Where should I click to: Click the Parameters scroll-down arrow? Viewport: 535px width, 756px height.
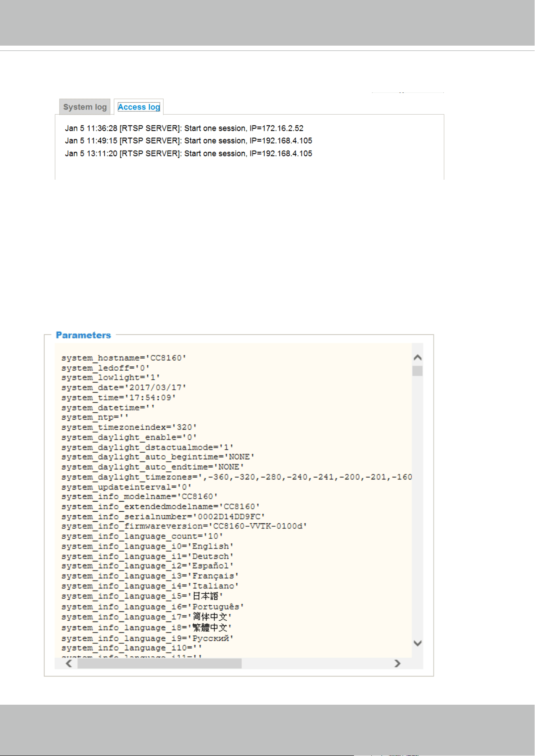(418, 643)
